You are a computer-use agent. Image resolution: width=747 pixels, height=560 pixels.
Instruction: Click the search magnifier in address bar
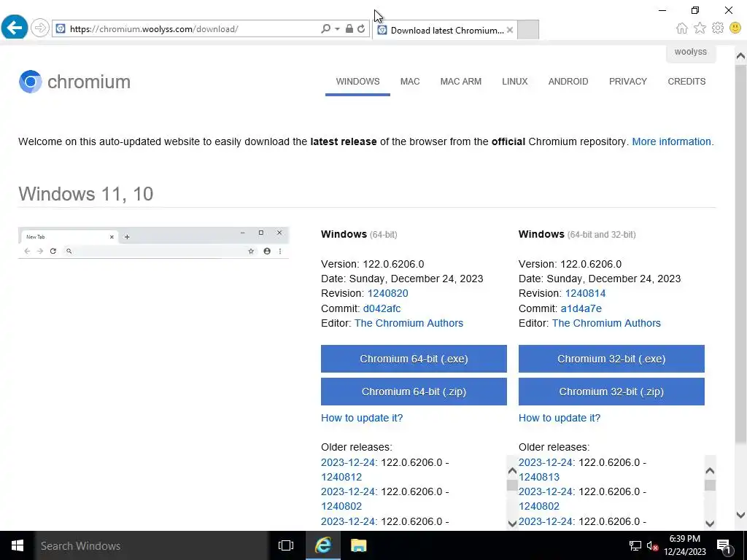click(x=325, y=28)
